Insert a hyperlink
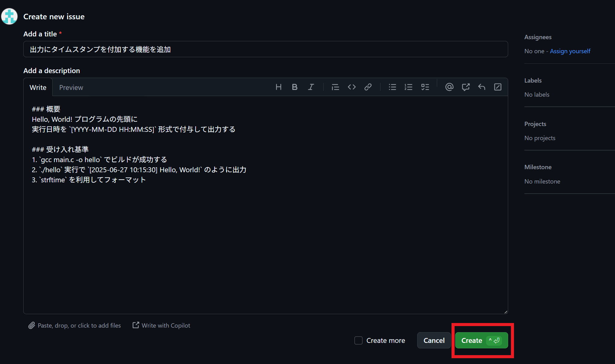 coord(368,87)
